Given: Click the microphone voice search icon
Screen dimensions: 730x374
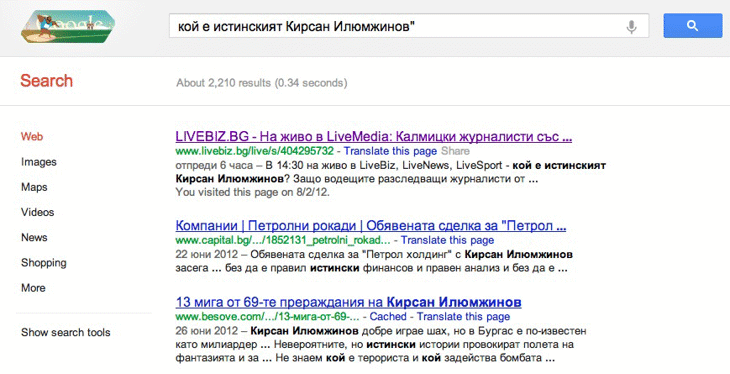Looking at the screenshot, I should click(x=631, y=27).
